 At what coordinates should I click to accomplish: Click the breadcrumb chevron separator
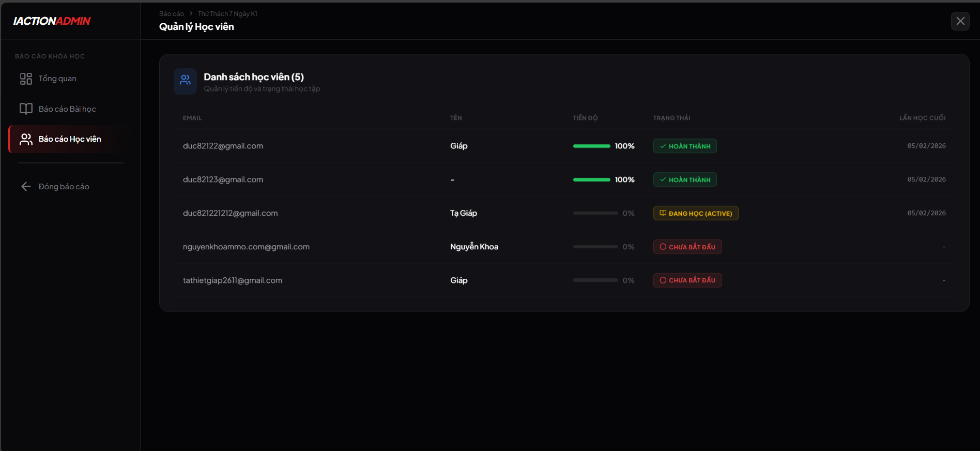[x=191, y=14]
